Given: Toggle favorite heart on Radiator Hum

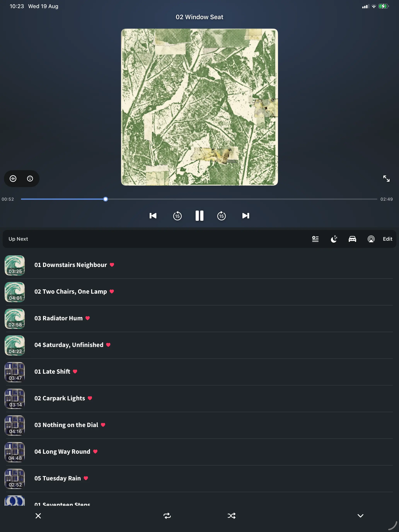Looking at the screenshot, I should 88,318.
